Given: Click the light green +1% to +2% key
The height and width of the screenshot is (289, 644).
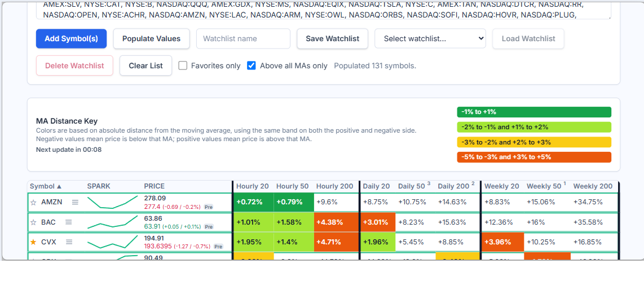Looking at the screenshot, I should pos(534,127).
